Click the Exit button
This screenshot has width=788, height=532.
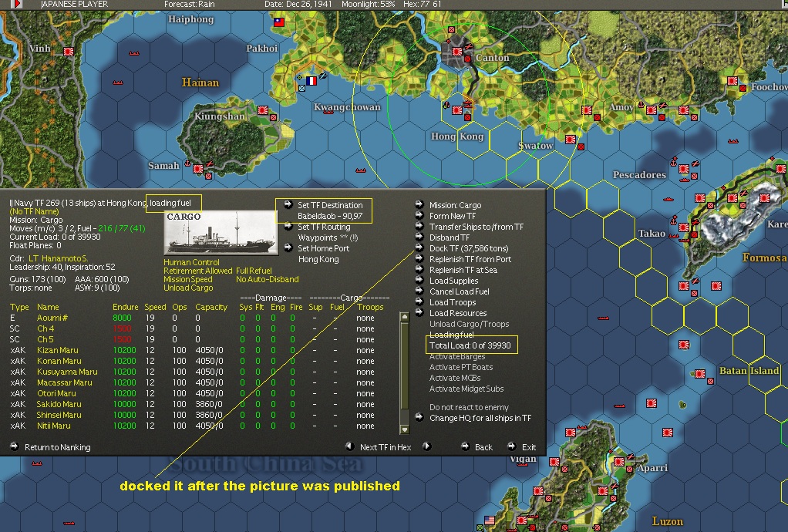(529, 447)
